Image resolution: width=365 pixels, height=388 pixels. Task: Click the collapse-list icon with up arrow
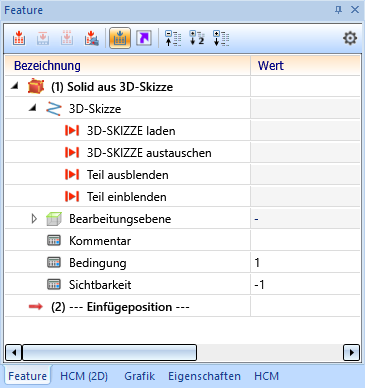[173, 38]
